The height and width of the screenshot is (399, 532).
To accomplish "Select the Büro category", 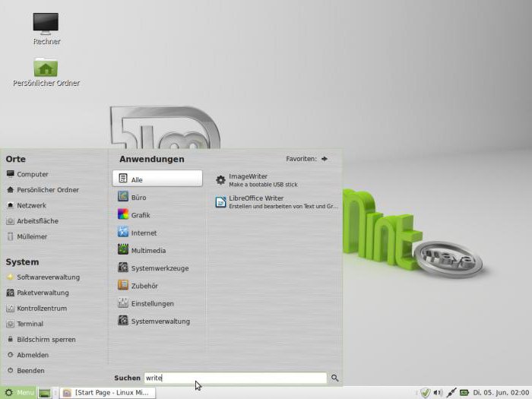I will coord(157,197).
